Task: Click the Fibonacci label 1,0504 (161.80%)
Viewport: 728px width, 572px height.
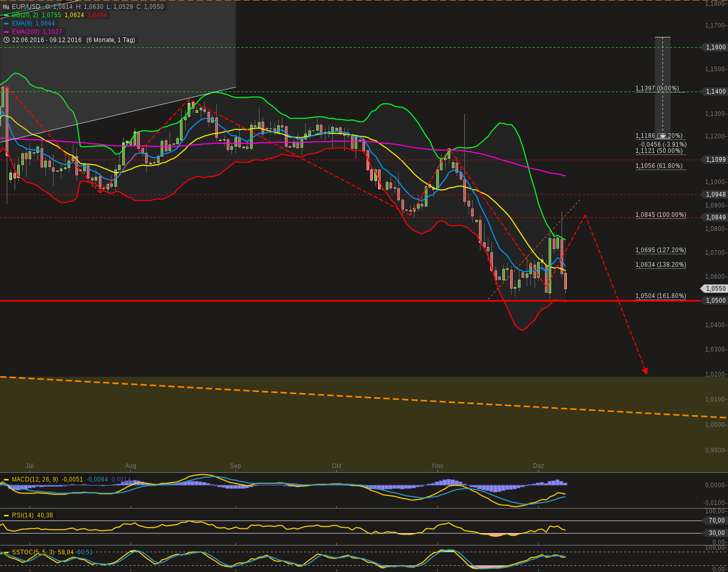Action: [x=661, y=296]
